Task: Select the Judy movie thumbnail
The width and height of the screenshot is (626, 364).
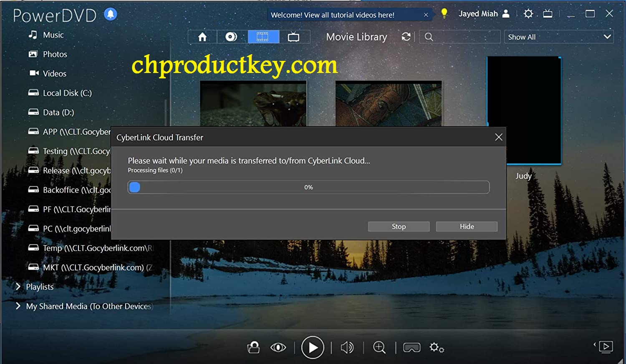Action: pyautogui.click(x=524, y=111)
